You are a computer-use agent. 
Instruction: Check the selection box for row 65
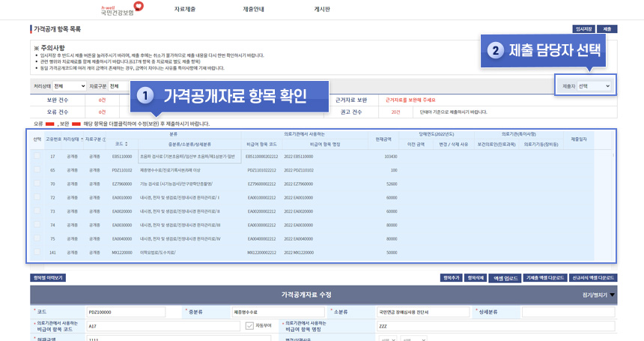click(x=37, y=169)
